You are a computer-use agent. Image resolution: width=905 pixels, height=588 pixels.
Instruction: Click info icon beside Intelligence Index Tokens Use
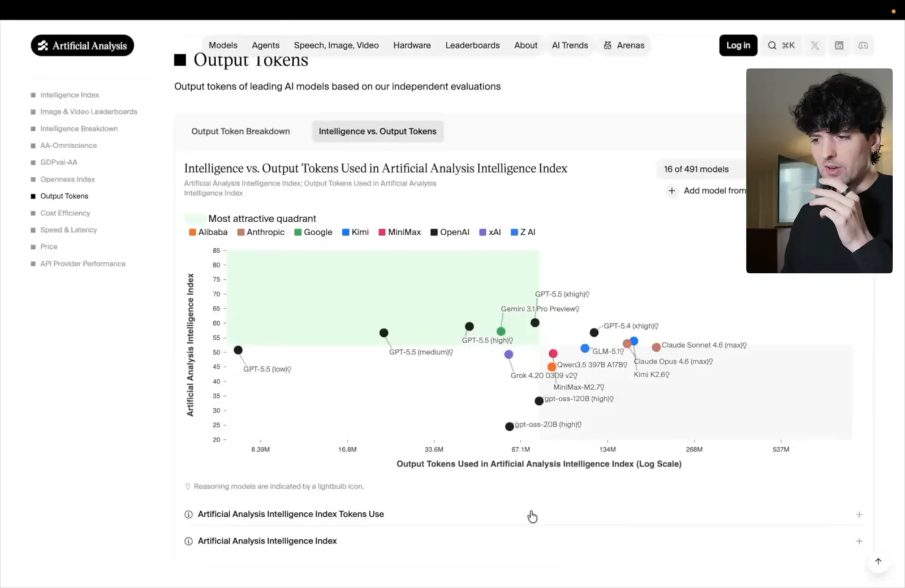coord(188,514)
